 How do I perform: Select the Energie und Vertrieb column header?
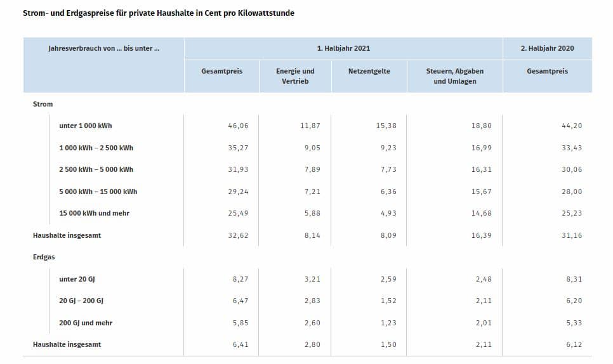(295, 76)
